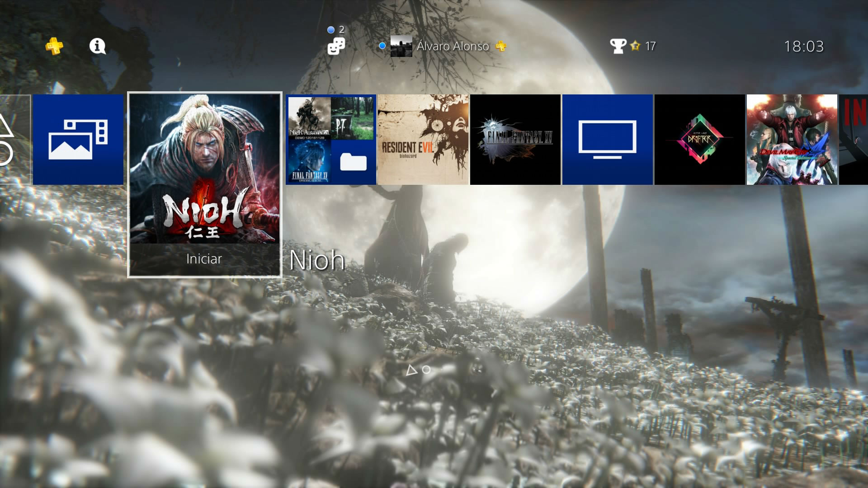Image resolution: width=868 pixels, height=488 pixels.
Task: Open Friends icon with 2 notifications
Action: [x=336, y=46]
